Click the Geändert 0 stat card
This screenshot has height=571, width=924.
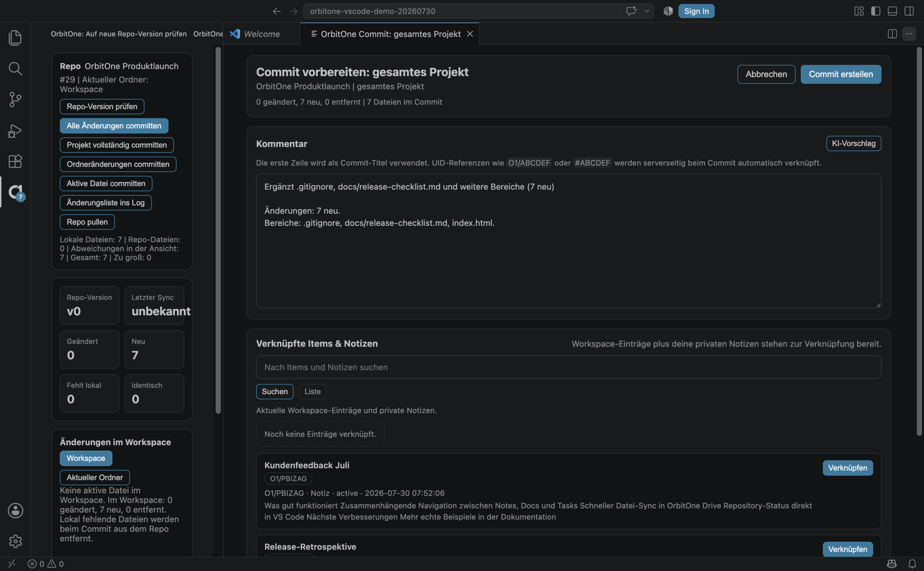click(x=90, y=349)
